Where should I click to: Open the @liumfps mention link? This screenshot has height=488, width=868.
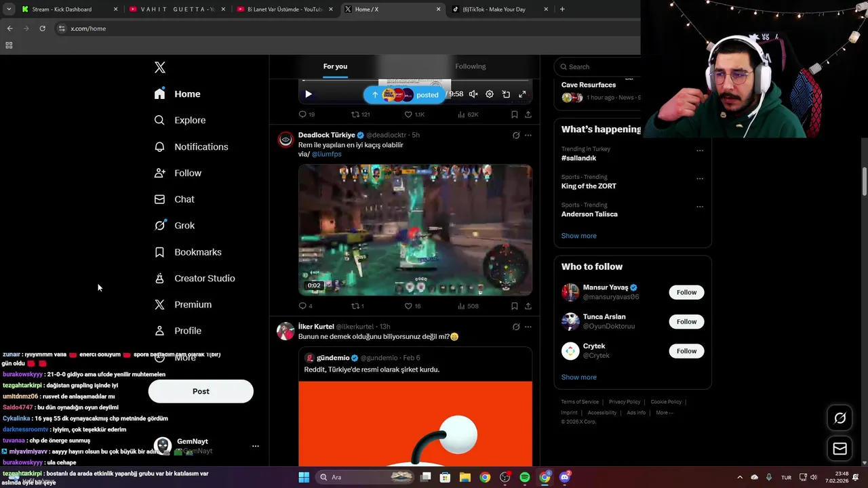pyautogui.click(x=327, y=154)
